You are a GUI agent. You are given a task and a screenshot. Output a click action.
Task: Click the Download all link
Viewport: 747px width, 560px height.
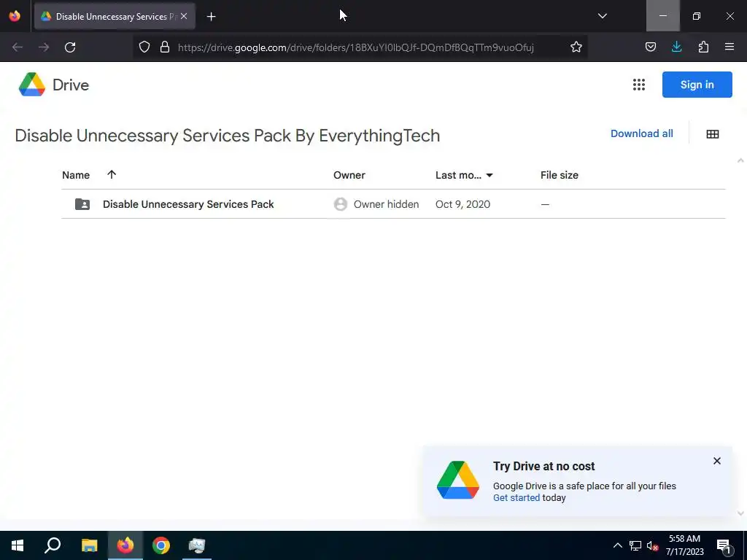pos(642,134)
